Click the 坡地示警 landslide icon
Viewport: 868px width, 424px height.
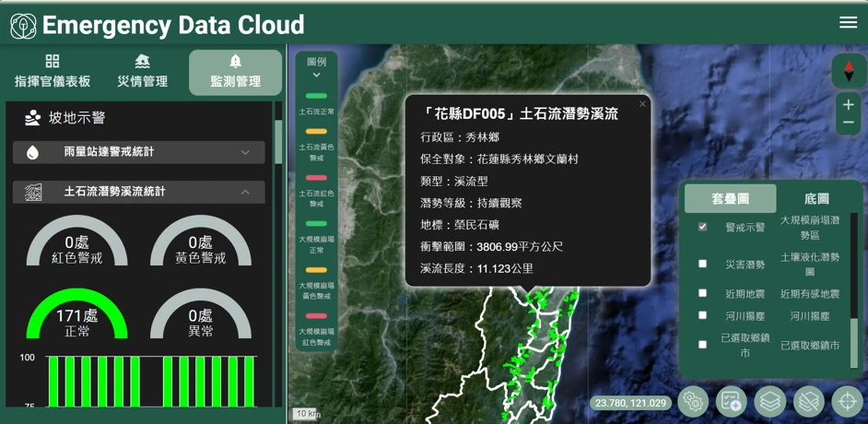click(33, 118)
